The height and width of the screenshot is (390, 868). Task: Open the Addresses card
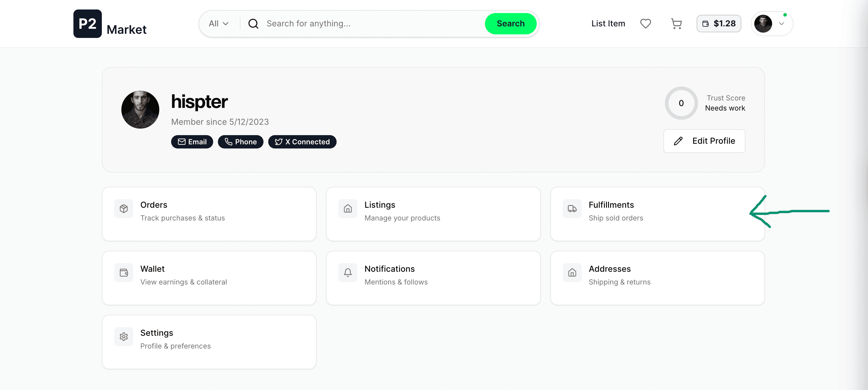coord(657,278)
